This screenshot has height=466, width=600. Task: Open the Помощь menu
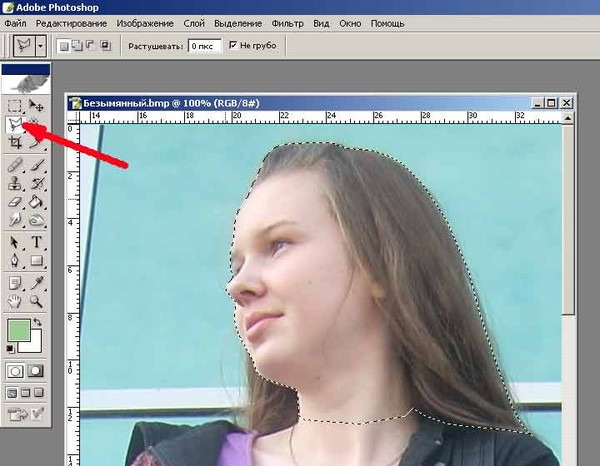point(387,24)
